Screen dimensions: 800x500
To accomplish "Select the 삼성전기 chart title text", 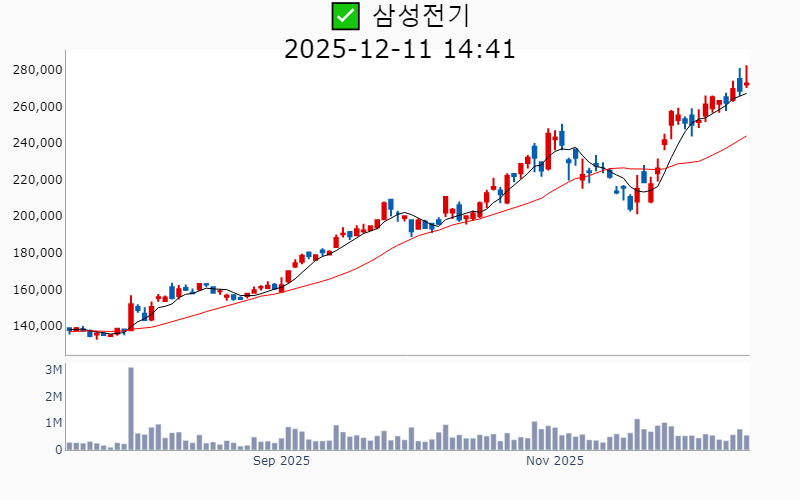I will coord(421,16).
